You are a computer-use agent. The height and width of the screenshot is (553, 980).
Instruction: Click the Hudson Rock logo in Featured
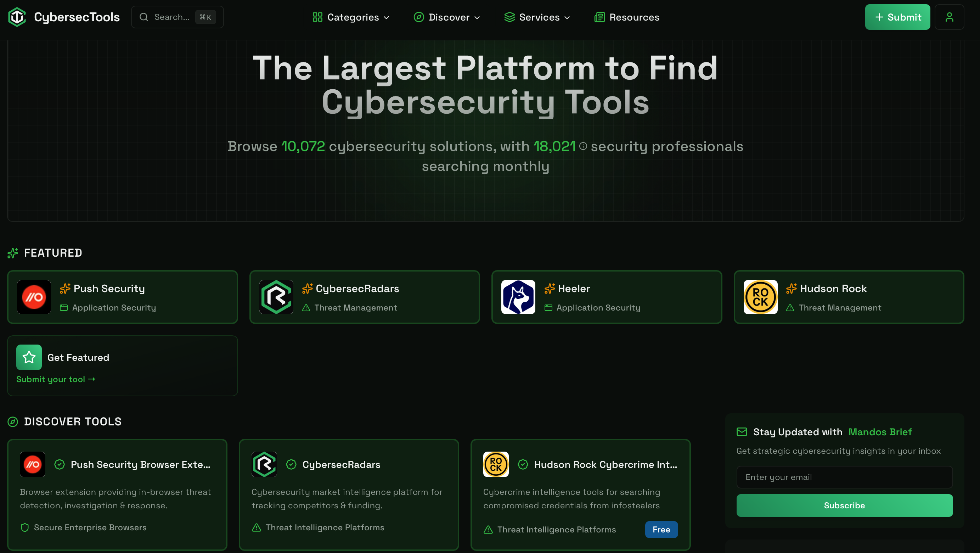click(x=760, y=297)
